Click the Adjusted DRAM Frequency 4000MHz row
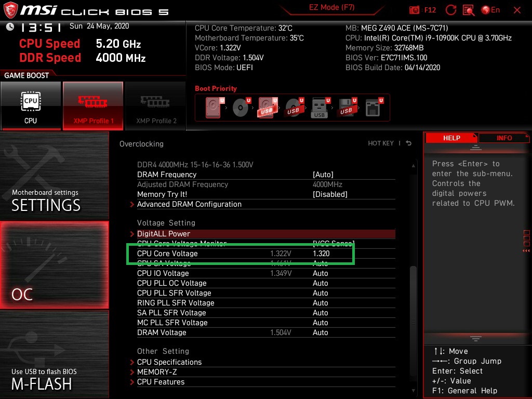 [x=266, y=184]
